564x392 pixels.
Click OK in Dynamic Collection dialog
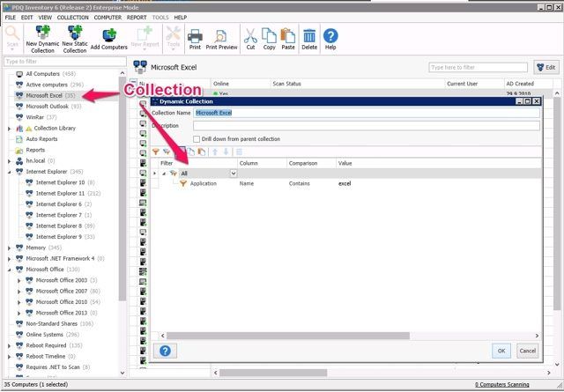tap(501, 351)
